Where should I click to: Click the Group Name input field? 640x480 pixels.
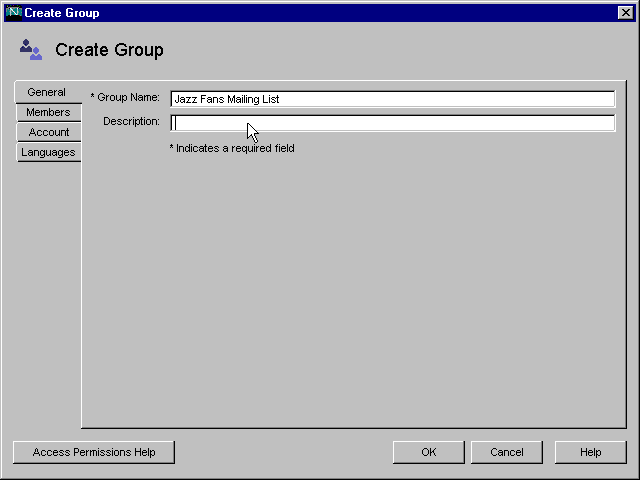[x=393, y=99]
